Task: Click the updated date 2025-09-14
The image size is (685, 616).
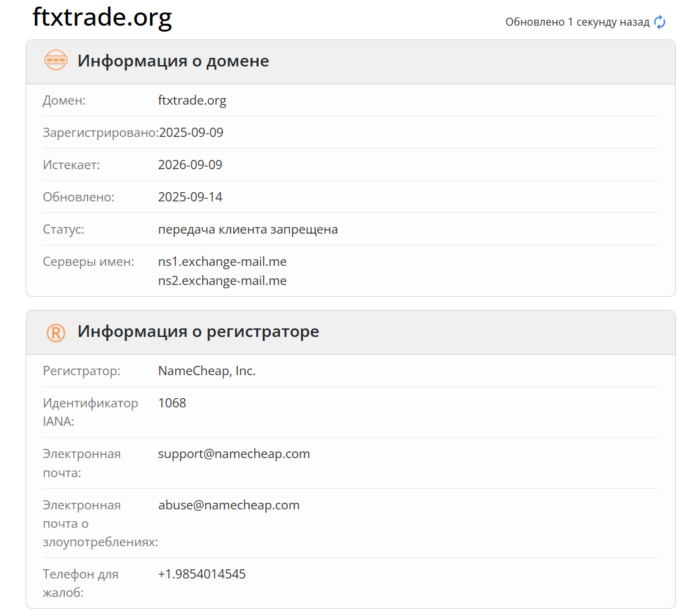Action: coord(190,197)
